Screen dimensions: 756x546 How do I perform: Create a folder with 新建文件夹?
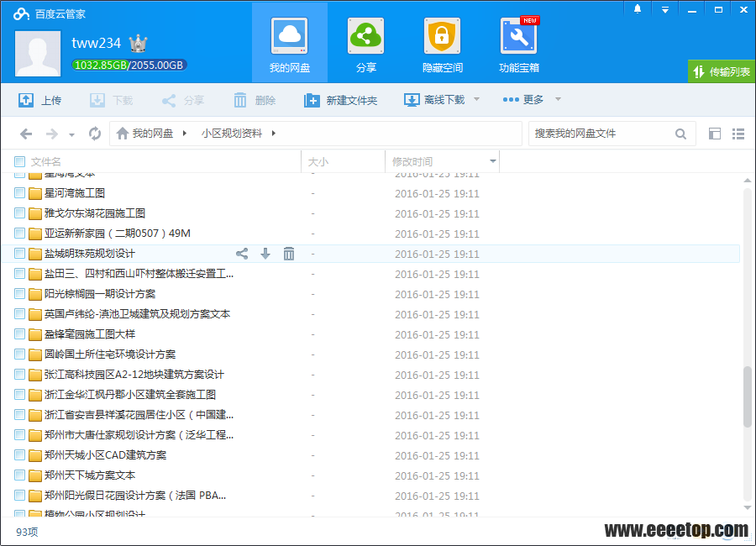point(340,100)
